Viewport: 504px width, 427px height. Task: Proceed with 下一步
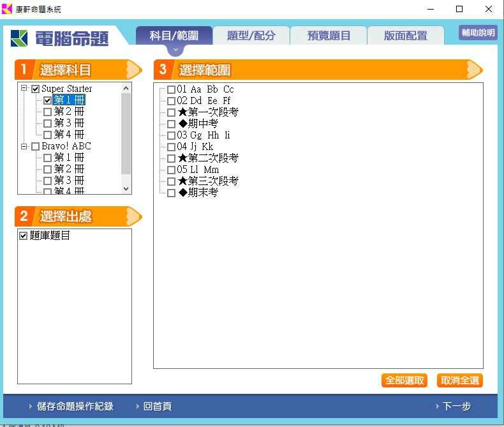click(456, 406)
